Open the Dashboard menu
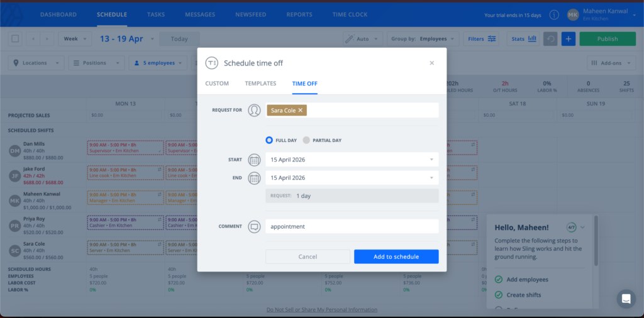 coord(58,15)
